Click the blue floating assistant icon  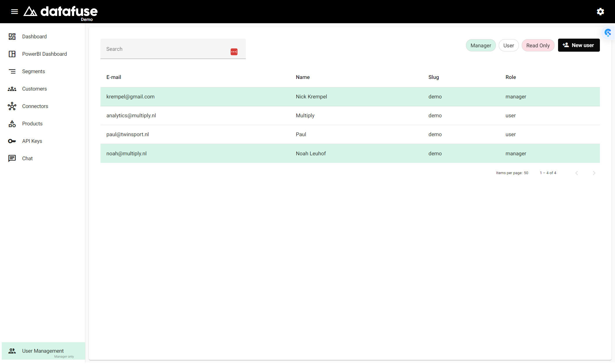click(608, 33)
